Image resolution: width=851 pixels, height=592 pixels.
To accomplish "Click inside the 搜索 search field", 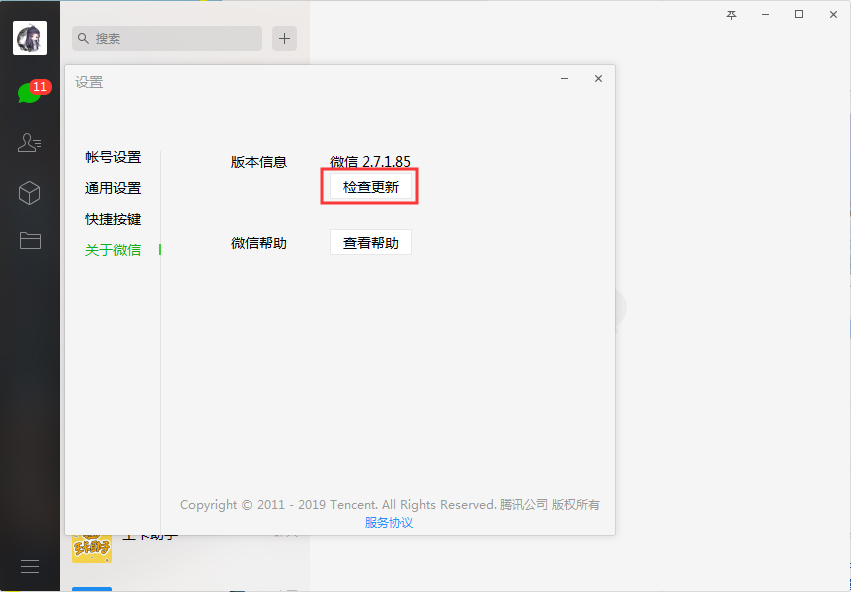I will point(166,38).
